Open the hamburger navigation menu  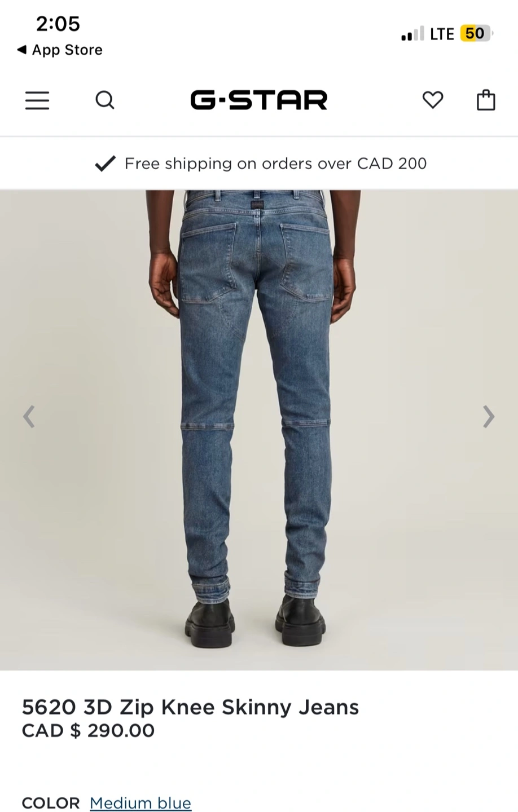click(x=37, y=100)
